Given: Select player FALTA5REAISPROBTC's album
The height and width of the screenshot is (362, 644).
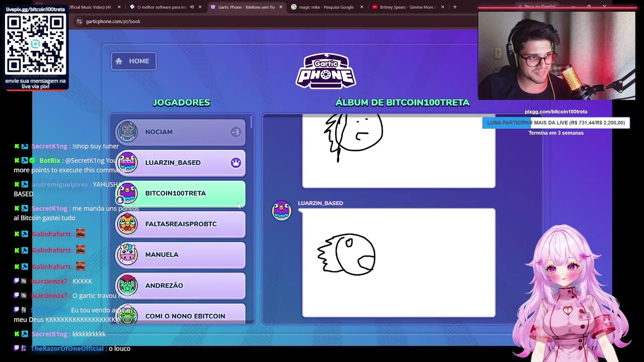Looking at the screenshot, I should coord(181,224).
